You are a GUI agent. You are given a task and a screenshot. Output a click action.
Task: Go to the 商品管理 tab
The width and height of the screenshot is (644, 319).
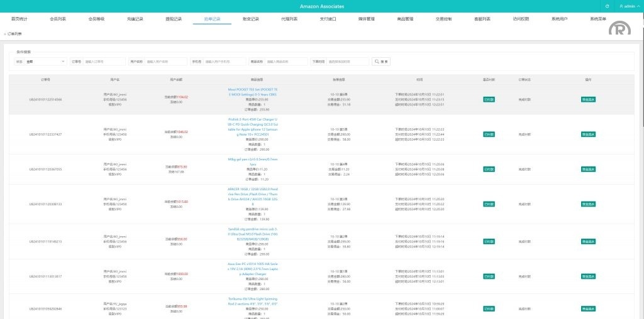[x=406, y=19]
